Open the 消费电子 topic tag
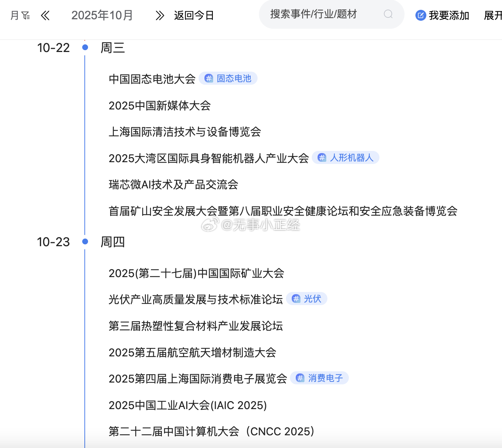502x448 pixels. click(319, 378)
